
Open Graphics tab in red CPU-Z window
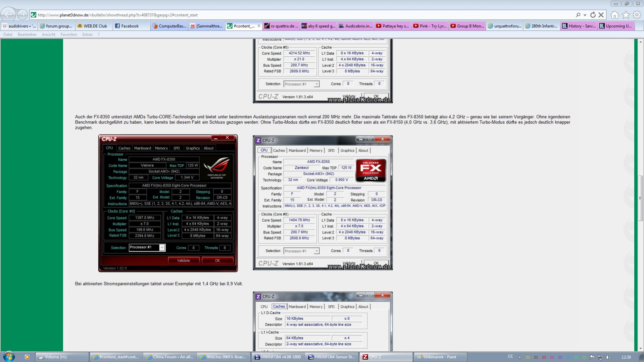pyautogui.click(x=193, y=148)
